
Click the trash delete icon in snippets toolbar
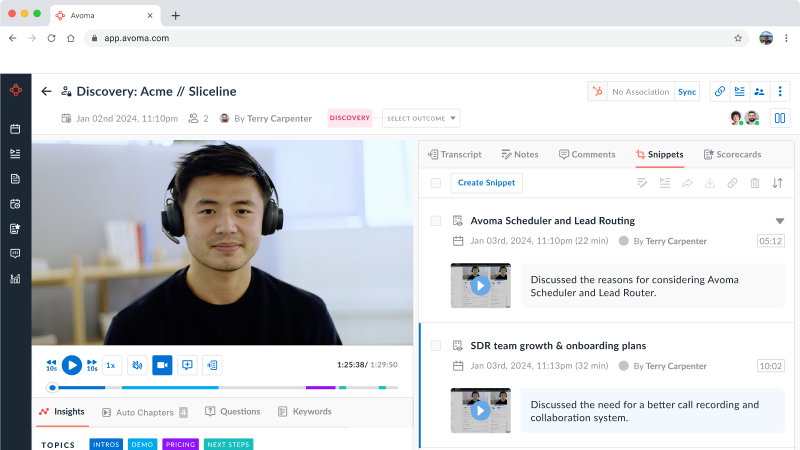tap(755, 183)
